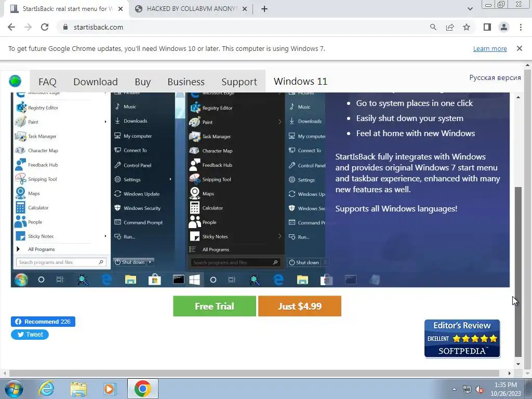Dismiss the Chrome update notification bar
The width and height of the screenshot is (532, 399).
(519, 48)
